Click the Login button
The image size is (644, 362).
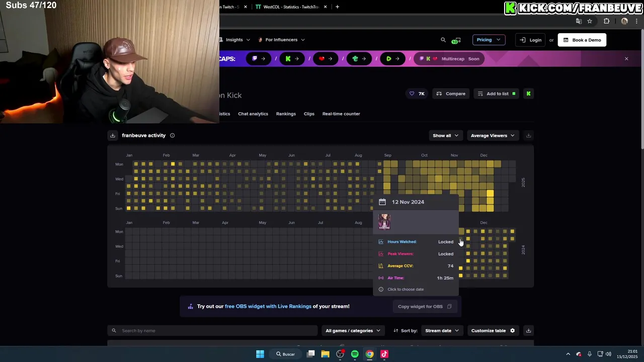coord(530,40)
